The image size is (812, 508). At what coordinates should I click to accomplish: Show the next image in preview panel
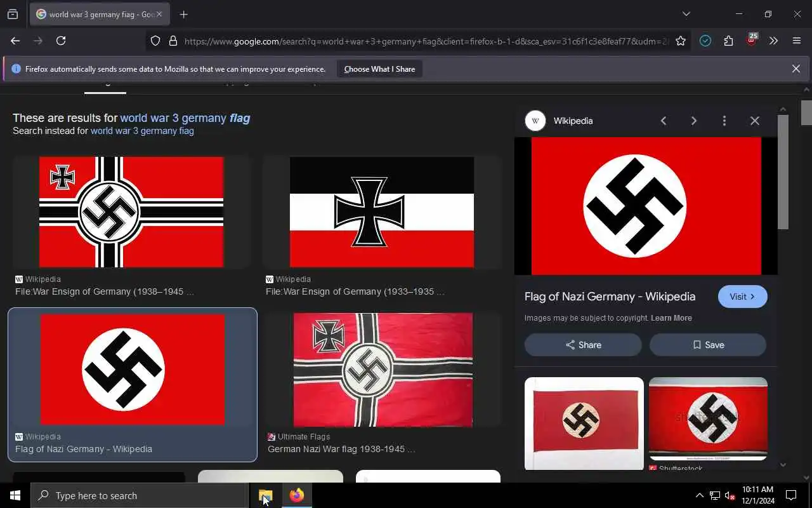[x=694, y=121]
